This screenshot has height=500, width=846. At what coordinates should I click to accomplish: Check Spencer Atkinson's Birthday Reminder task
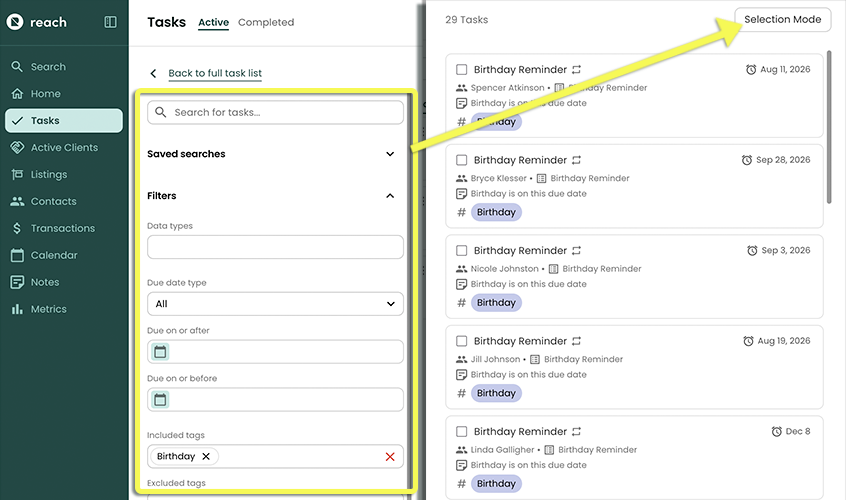pos(461,70)
